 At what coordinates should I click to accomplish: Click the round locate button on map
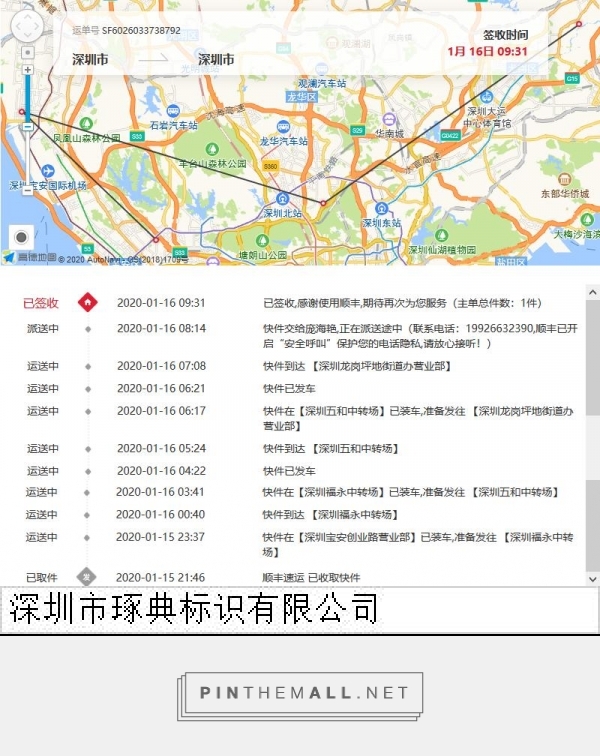tap(21, 237)
